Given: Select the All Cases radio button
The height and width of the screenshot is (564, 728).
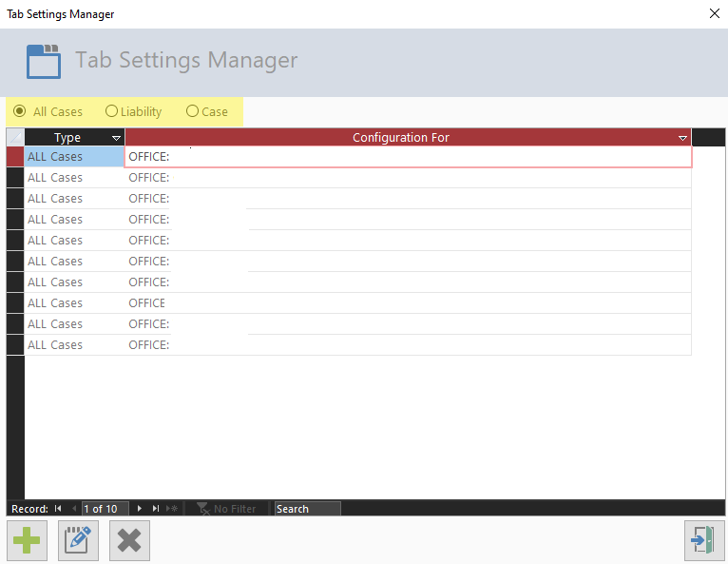Looking at the screenshot, I should tap(20, 111).
